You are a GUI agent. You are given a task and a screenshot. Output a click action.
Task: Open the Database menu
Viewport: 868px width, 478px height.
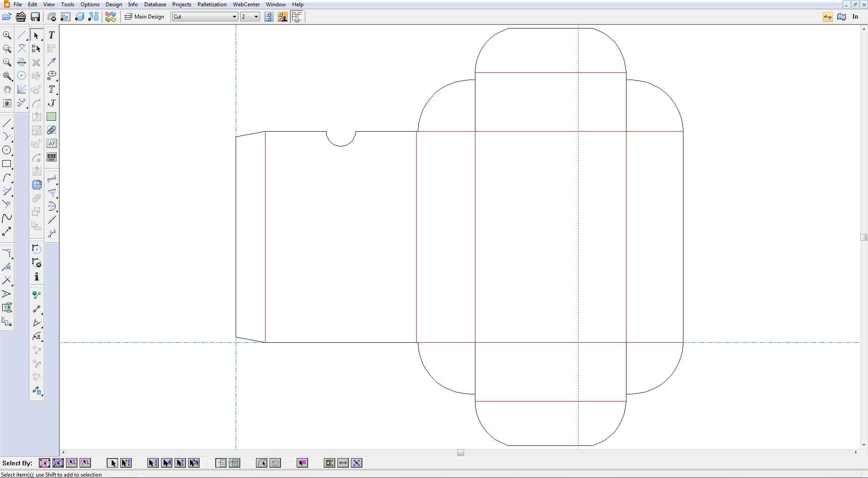click(155, 5)
